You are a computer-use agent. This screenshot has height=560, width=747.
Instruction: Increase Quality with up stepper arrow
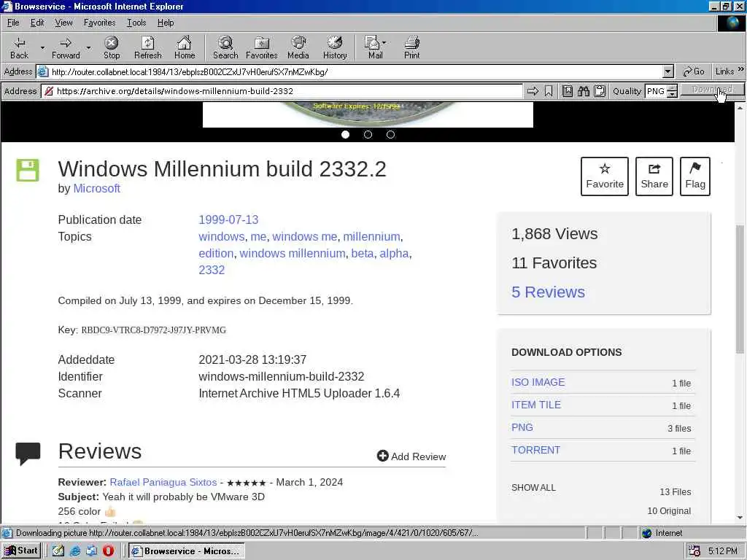tap(672, 87)
